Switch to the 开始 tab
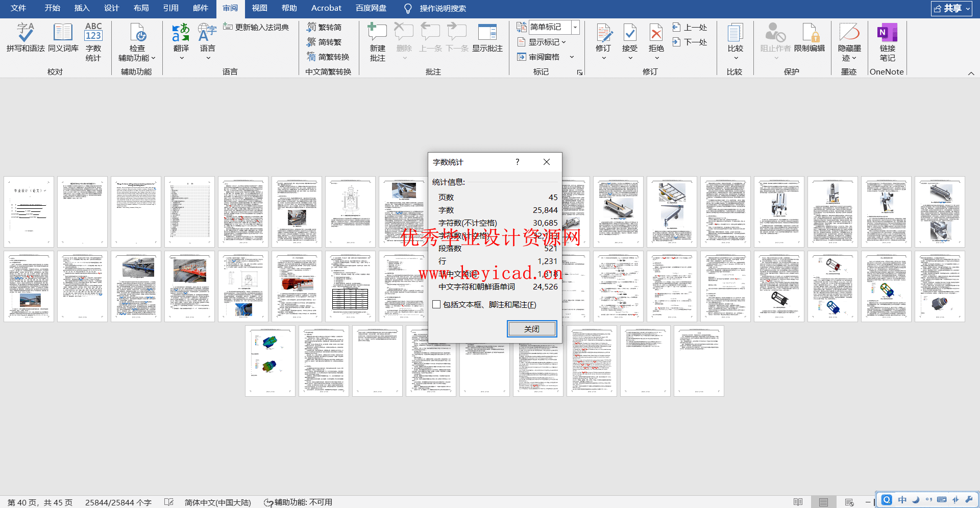Image resolution: width=980 pixels, height=508 pixels. (x=52, y=8)
